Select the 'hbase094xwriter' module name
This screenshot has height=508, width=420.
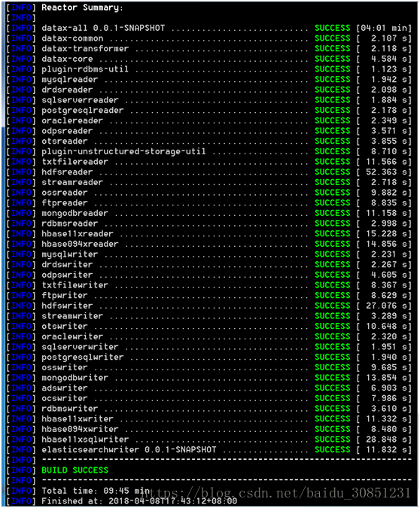tap(80, 430)
